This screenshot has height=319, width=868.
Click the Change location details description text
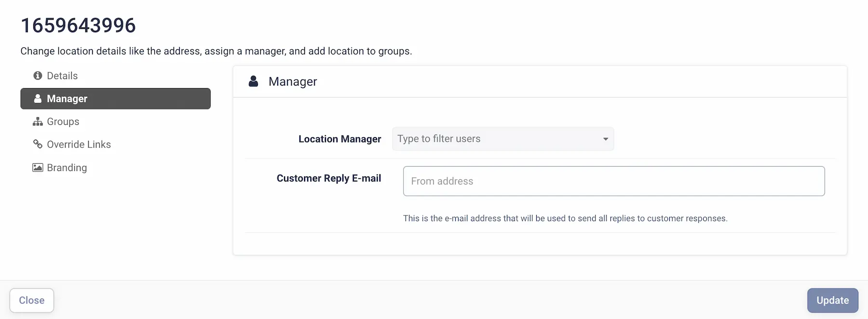point(216,51)
